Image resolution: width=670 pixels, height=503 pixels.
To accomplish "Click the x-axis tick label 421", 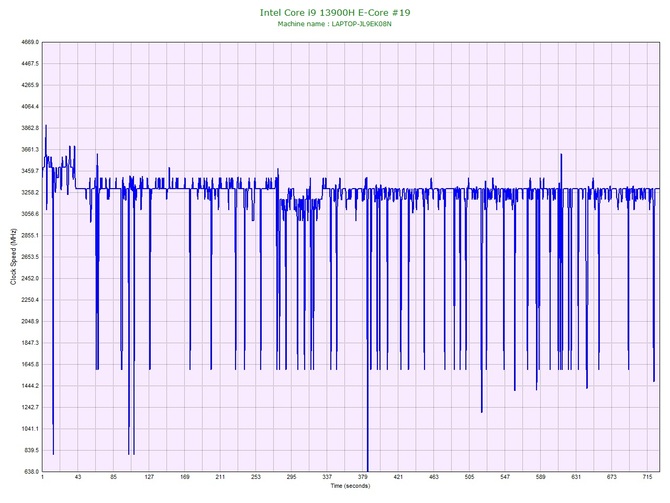I will 398,477.
